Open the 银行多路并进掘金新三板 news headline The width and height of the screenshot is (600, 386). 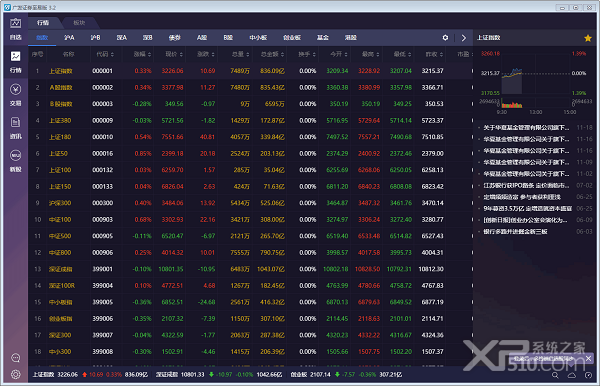(x=515, y=232)
